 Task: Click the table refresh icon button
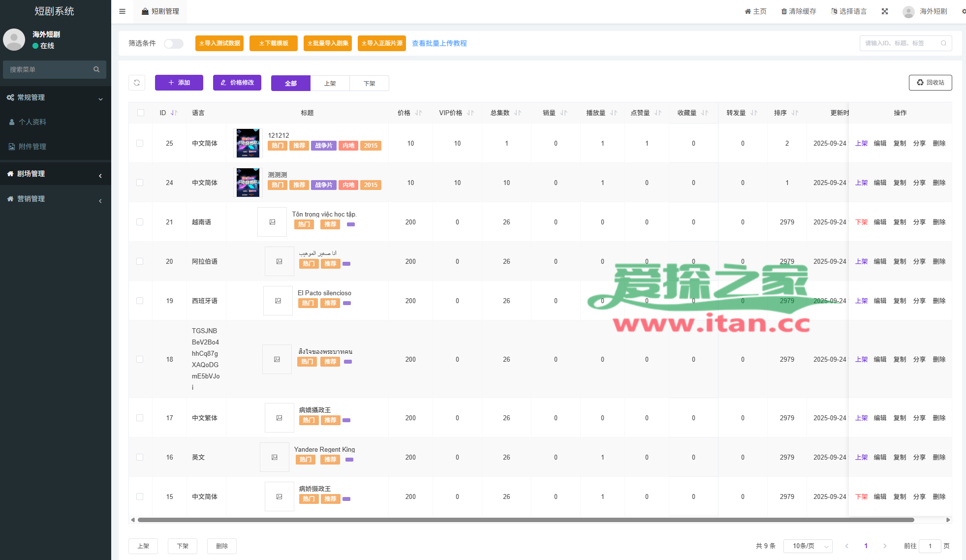(137, 83)
